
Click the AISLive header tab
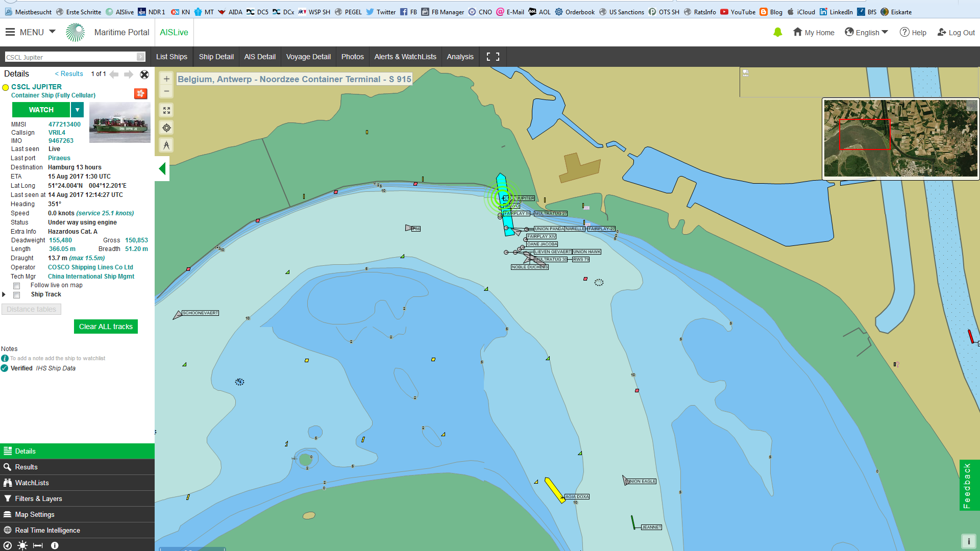click(174, 32)
